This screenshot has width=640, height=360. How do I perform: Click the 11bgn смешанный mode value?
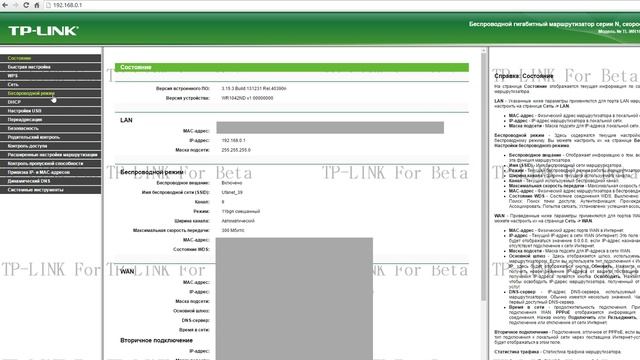[x=240, y=211]
